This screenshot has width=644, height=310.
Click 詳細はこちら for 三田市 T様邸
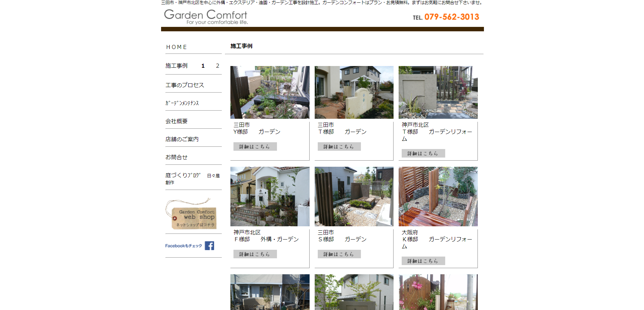tap(339, 147)
